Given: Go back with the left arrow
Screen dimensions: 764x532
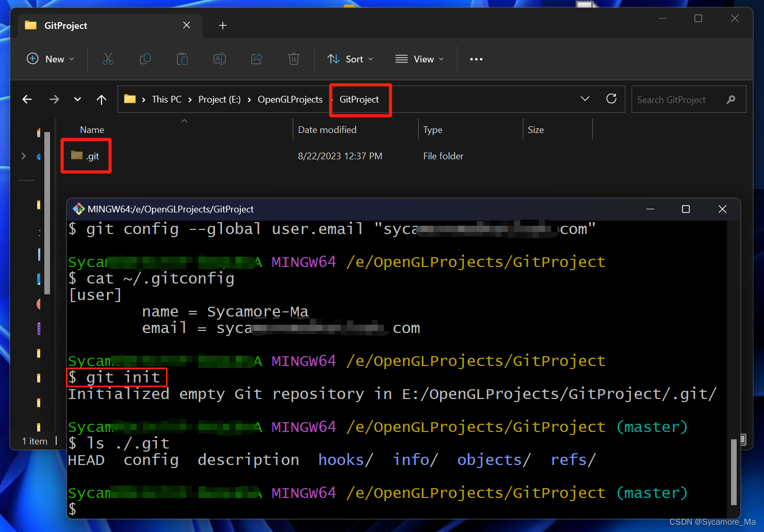Looking at the screenshot, I should (27, 99).
